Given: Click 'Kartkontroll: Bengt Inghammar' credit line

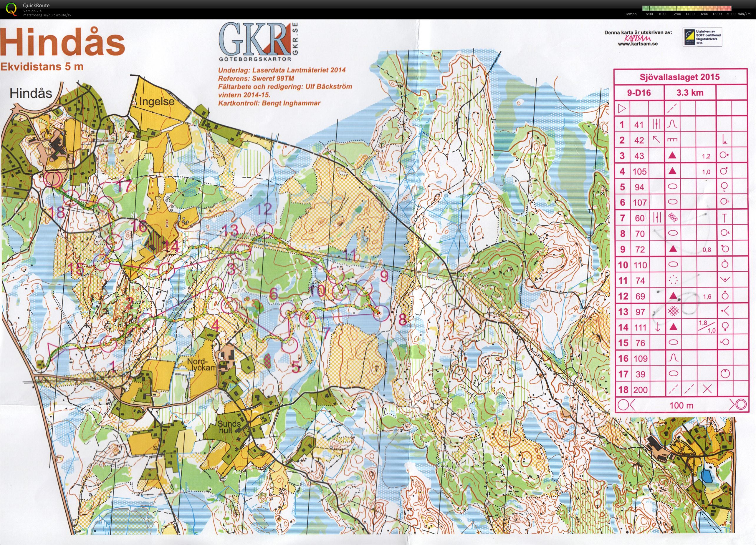Looking at the screenshot, I should 269,103.
